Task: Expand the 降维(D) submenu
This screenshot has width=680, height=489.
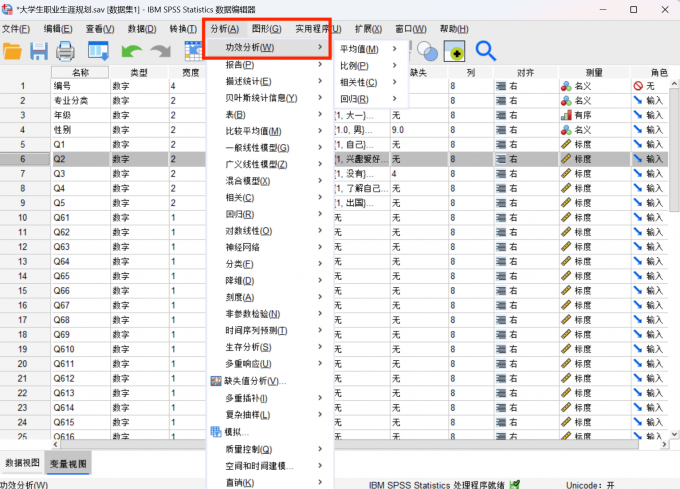Action: pos(270,280)
